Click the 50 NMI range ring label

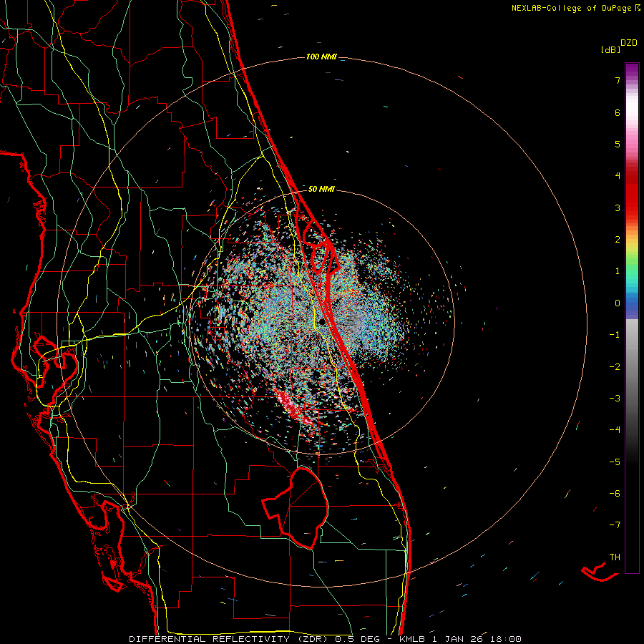(x=321, y=189)
